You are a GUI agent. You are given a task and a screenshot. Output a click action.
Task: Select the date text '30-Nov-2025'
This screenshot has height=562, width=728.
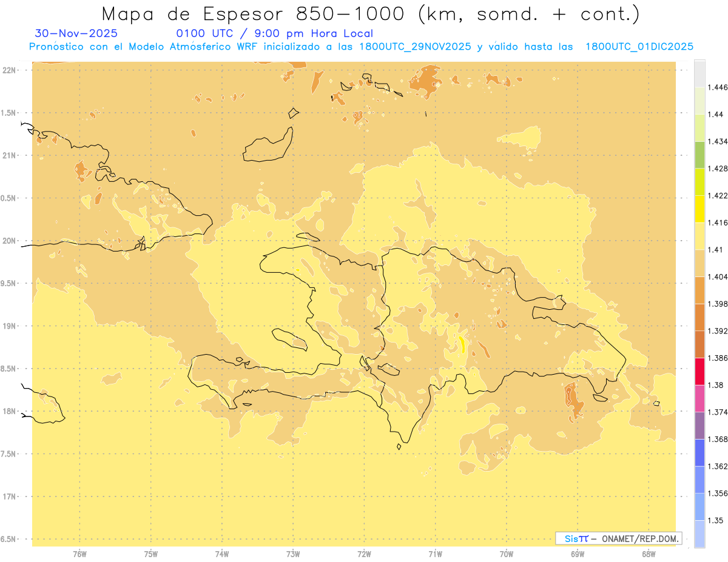(x=76, y=34)
